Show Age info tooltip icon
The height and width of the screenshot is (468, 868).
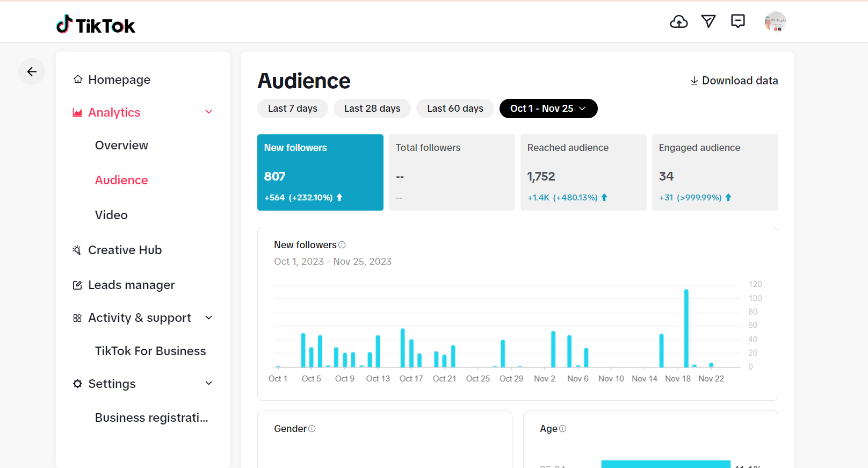point(563,429)
